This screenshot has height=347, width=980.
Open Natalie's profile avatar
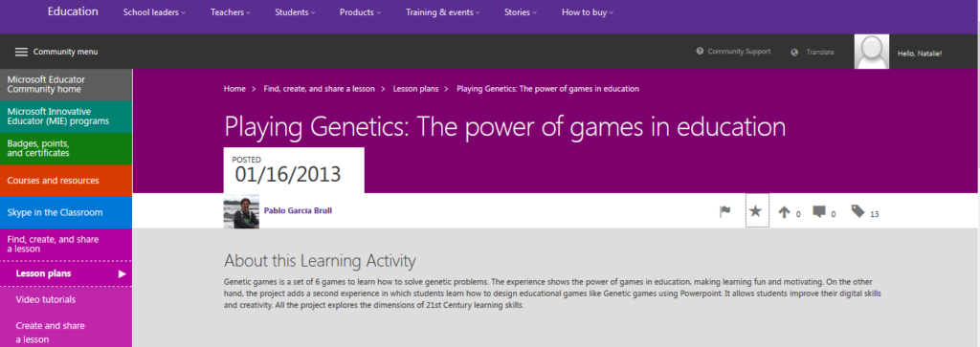click(872, 52)
